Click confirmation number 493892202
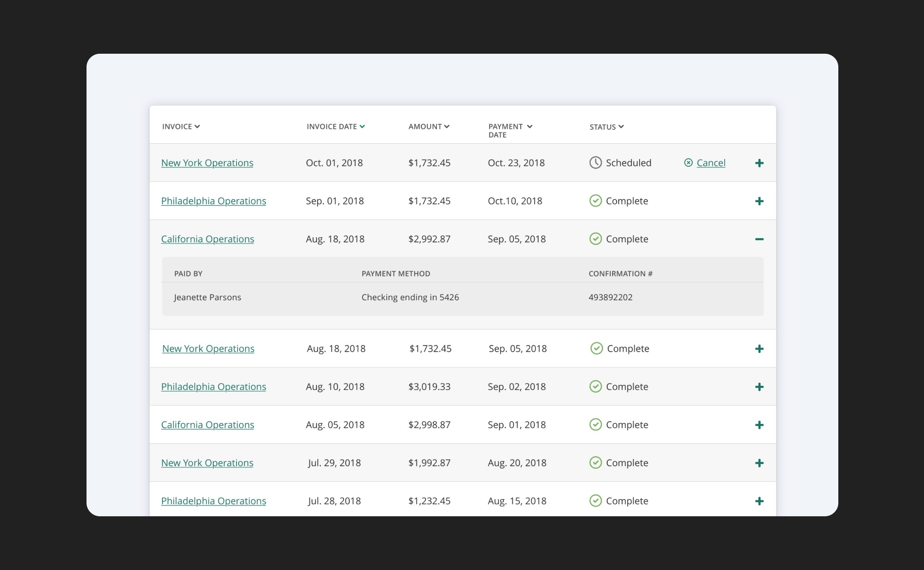The image size is (924, 570). [x=610, y=297]
